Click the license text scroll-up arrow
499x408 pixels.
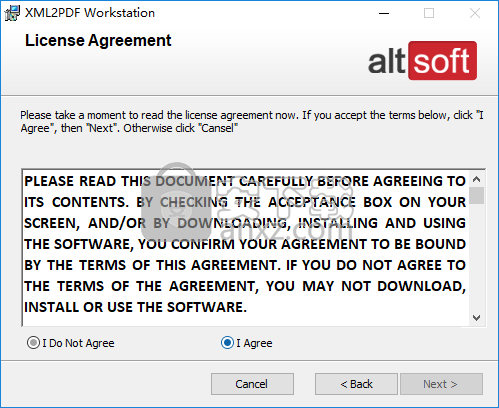click(477, 179)
